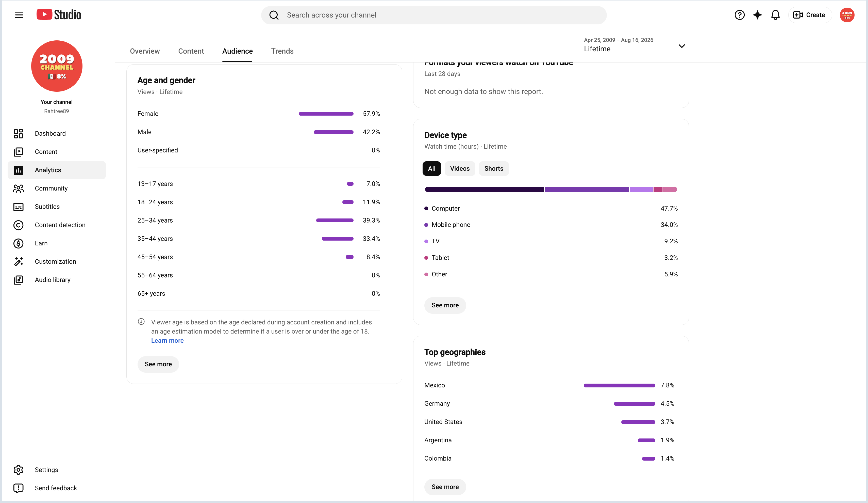Click the Create button
The width and height of the screenshot is (868, 503).
(x=810, y=15)
